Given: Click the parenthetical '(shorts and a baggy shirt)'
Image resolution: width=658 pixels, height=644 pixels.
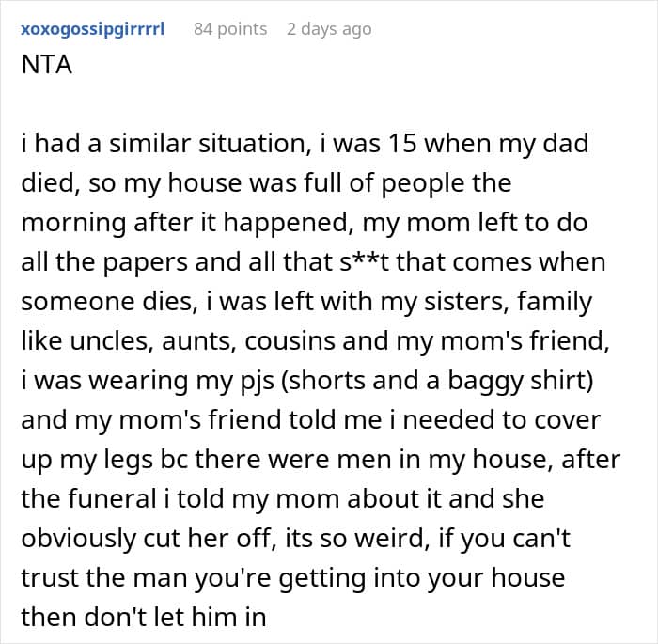Looking at the screenshot, I should pos(436,381).
